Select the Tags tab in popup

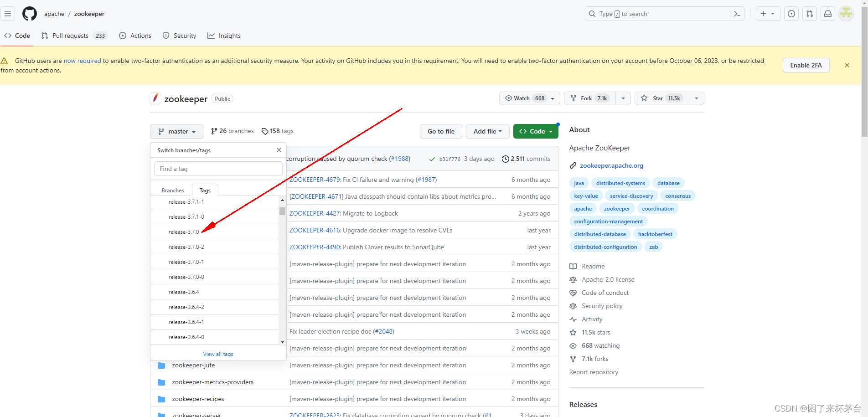(x=205, y=190)
